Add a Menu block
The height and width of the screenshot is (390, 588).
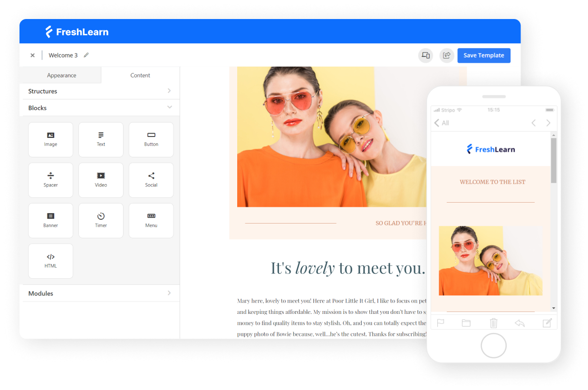click(x=151, y=221)
